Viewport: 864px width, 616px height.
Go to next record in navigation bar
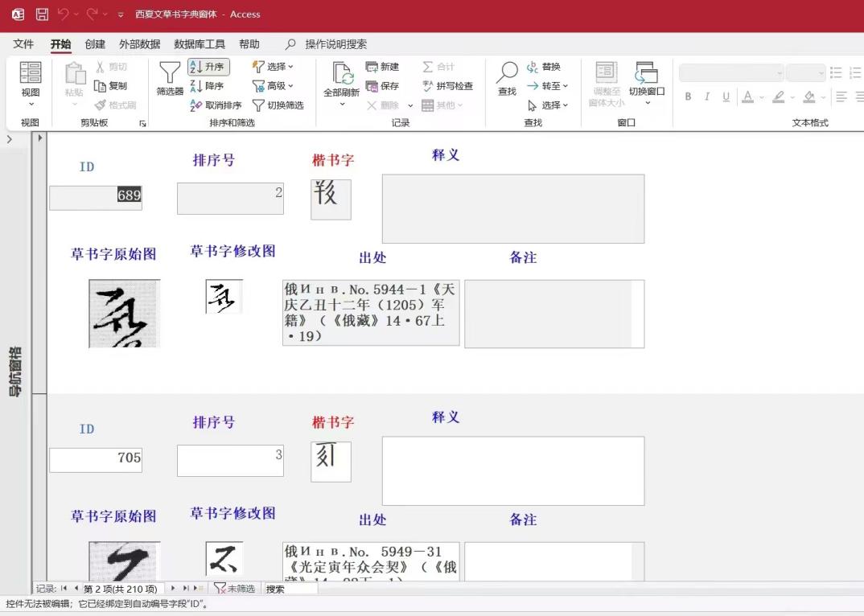[173, 589]
